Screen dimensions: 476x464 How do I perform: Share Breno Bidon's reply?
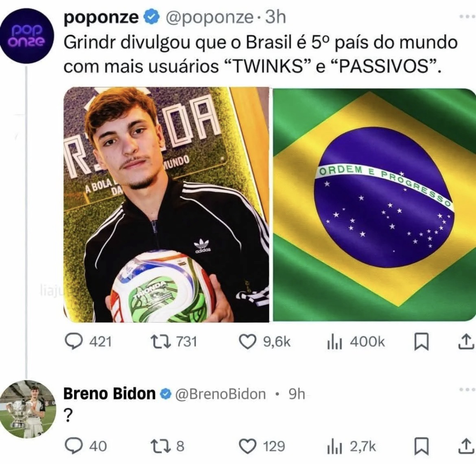pyautogui.click(x=465, y=446)
